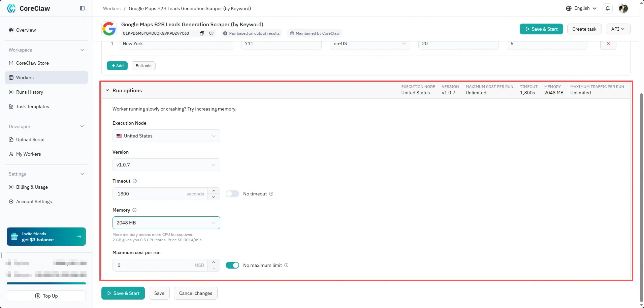Click Cancel changes button
This screenshot has width=644, height=308.
click(x=196, y=293)
